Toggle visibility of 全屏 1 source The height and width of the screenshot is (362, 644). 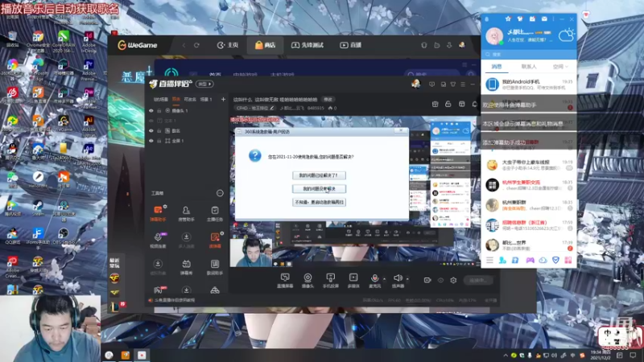tap(151, 141)
